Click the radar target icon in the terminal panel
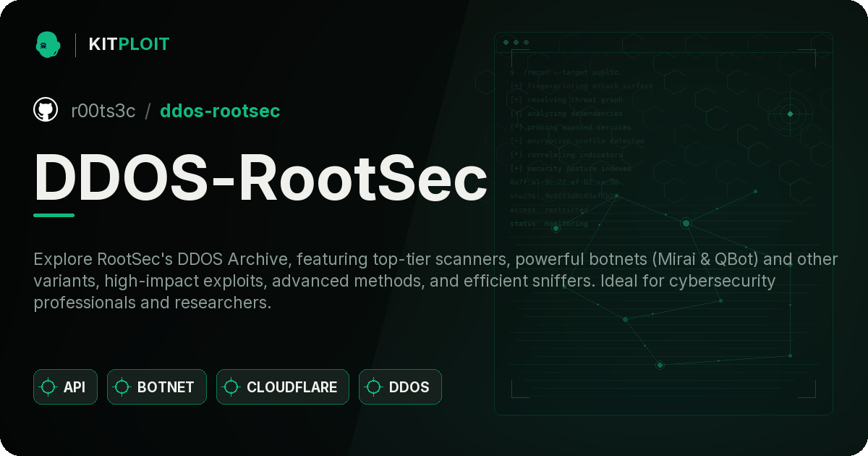This screenshot has height=456, width=868. (x=790, y=114)
